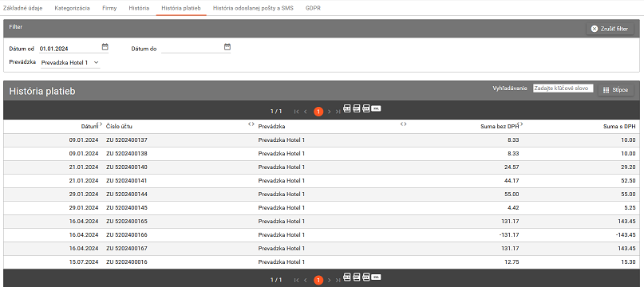Select page 1 in the top pager
This screenshot has height=287, width=644.
click(x=318, y=112)
